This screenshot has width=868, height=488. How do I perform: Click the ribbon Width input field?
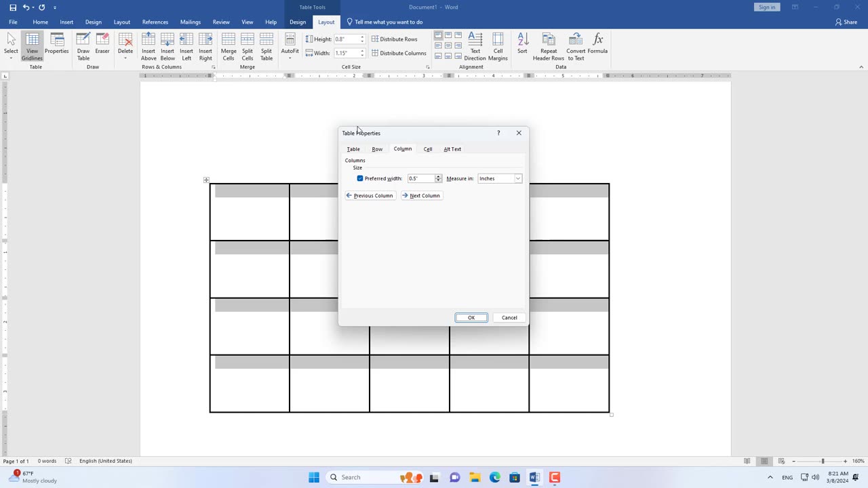tap(347, 53)
